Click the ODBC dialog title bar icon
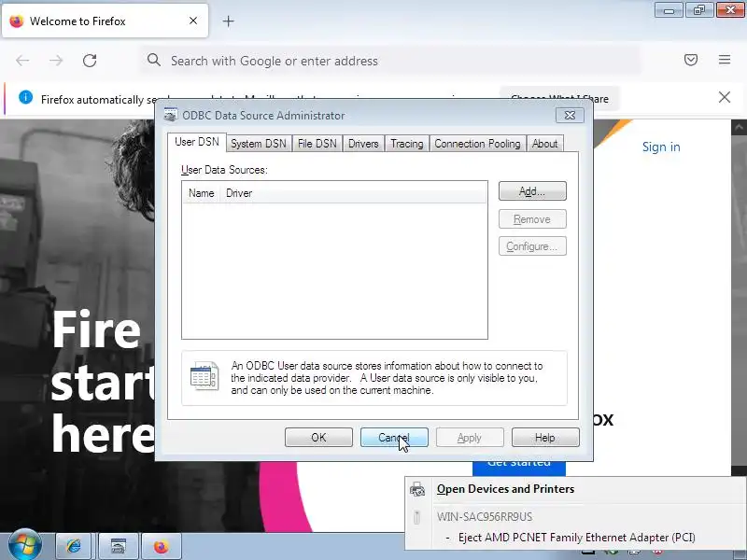 tap(171, 115)
